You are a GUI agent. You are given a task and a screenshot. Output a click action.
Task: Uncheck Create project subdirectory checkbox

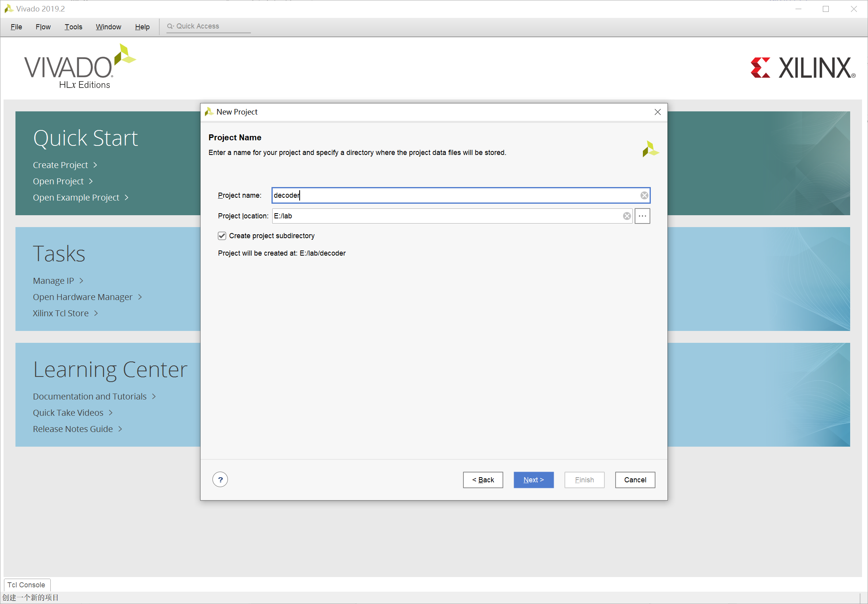point(222,236)
